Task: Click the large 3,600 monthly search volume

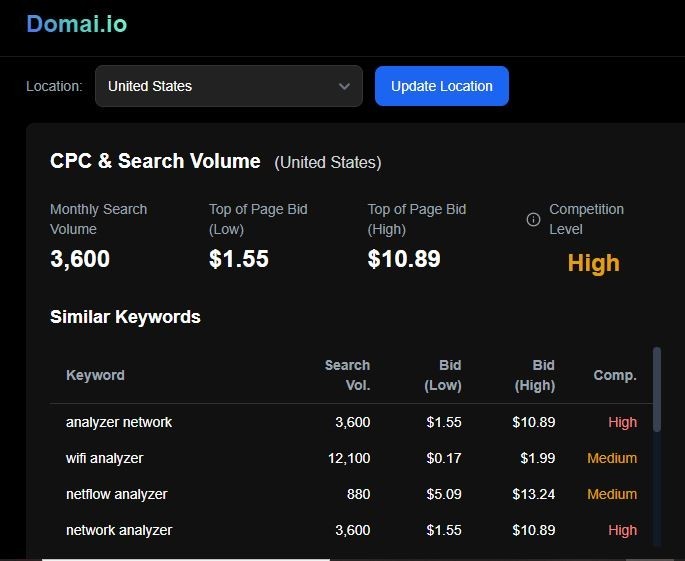Action: 80,259
